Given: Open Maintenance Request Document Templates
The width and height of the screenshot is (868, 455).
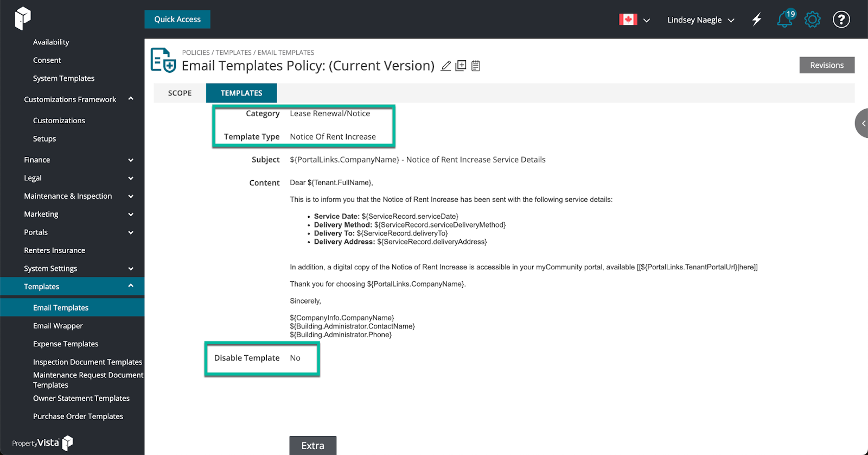Looking at the screenshot, I should 88,380.
